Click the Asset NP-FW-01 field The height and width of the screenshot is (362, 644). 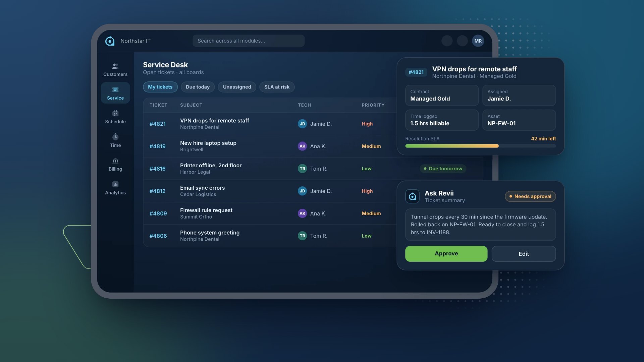[519, 120]
